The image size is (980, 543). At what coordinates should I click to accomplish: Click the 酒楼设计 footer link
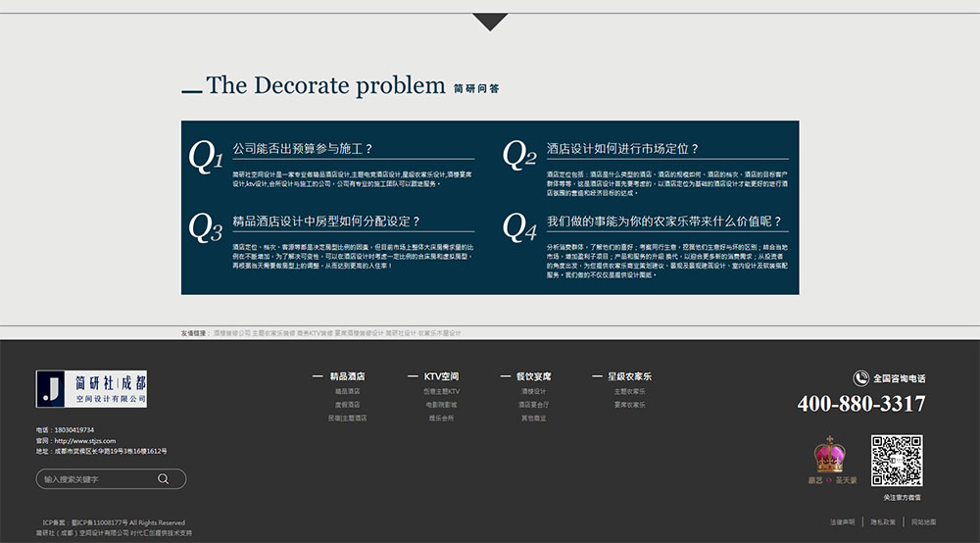point(534,391)
